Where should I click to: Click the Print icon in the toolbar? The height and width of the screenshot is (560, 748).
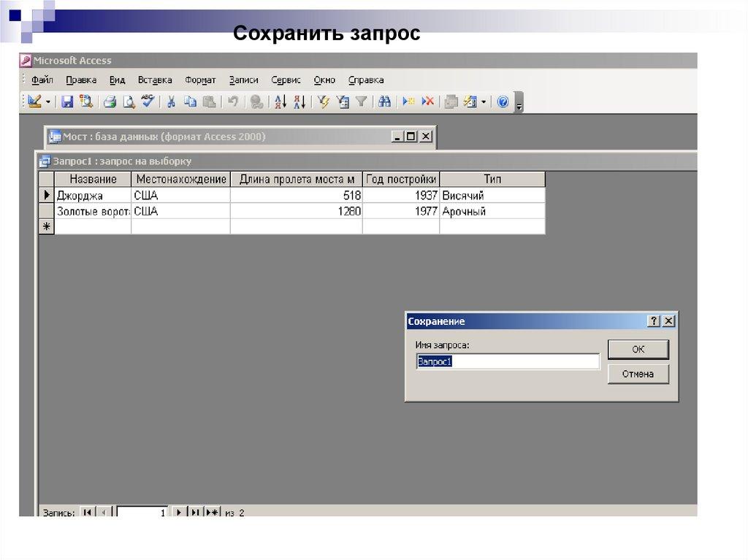point(110,102)
